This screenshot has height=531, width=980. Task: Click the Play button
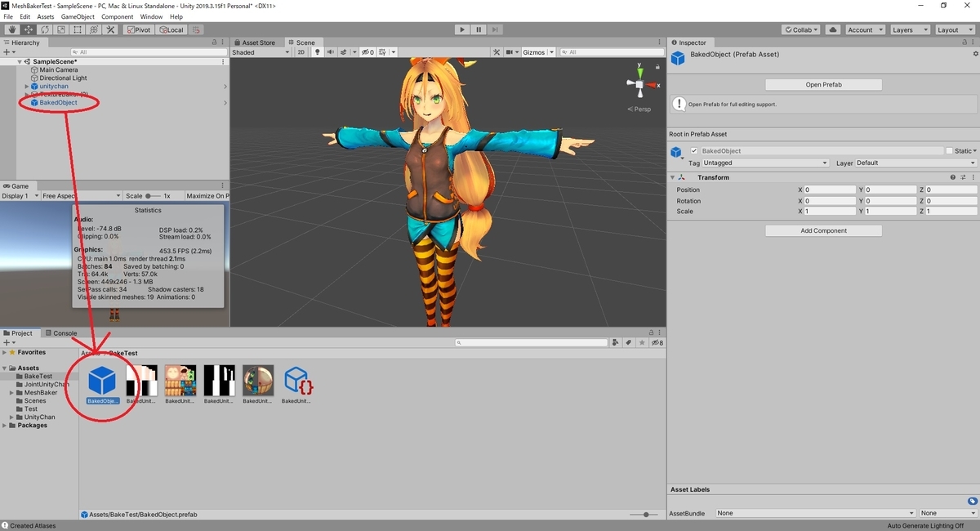coord(462,30)
